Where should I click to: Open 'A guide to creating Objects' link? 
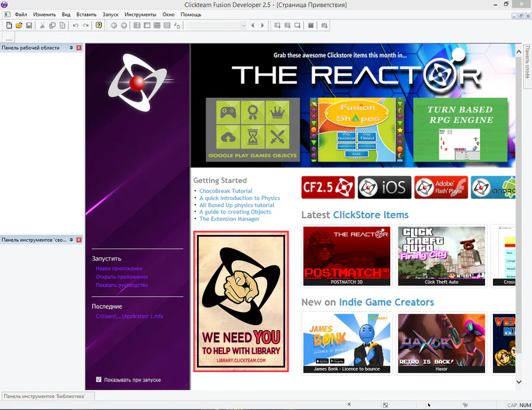point(235,212)
